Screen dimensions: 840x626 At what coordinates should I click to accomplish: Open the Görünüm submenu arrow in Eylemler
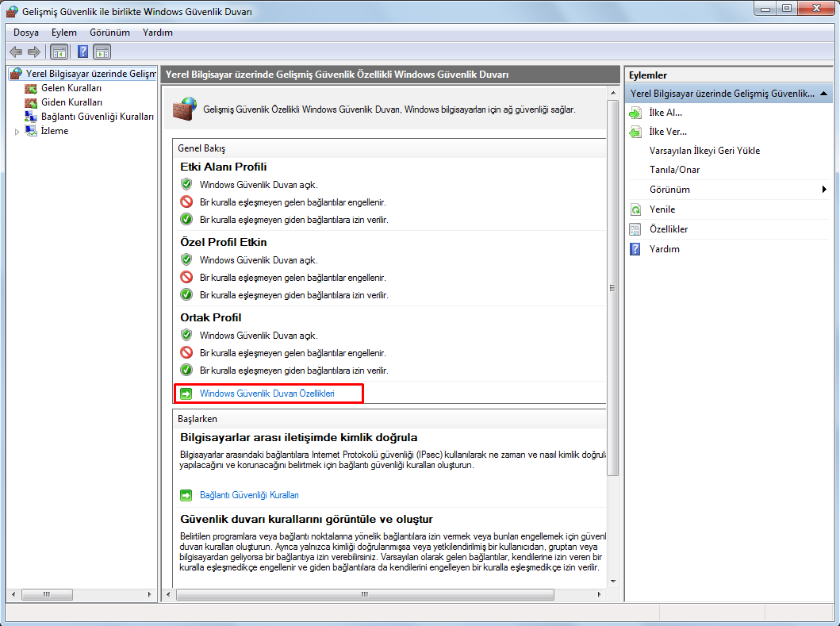coord(824,189)
